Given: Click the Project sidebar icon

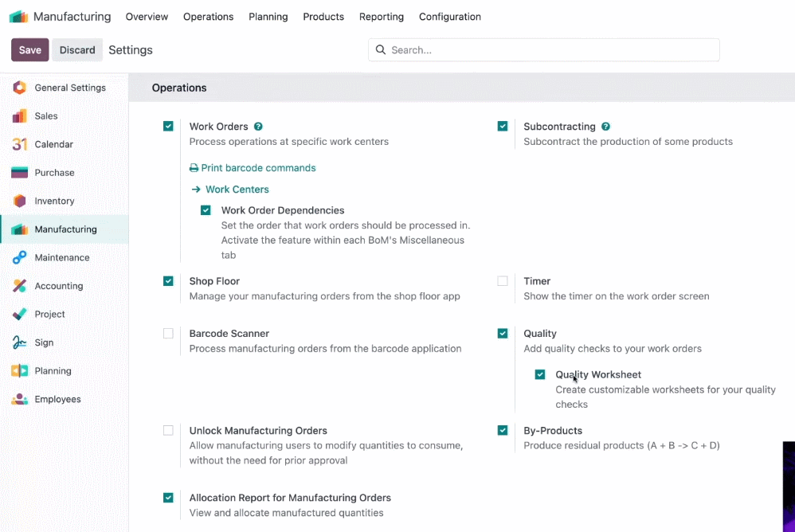Looking at the screenshot, I should point(19,314).
